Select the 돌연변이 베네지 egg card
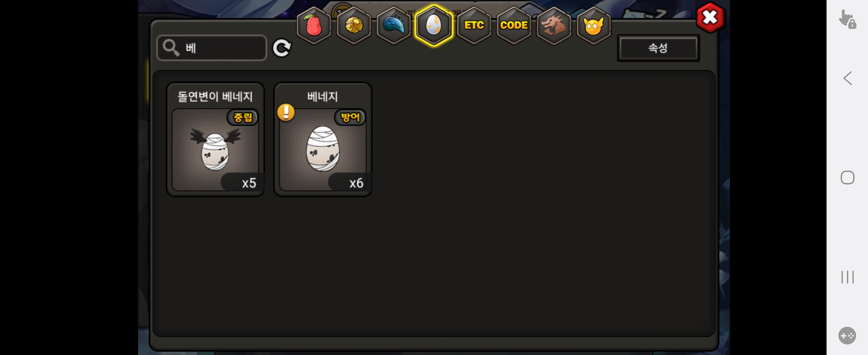This screenshot has height=355, width=868. point(215,139)
